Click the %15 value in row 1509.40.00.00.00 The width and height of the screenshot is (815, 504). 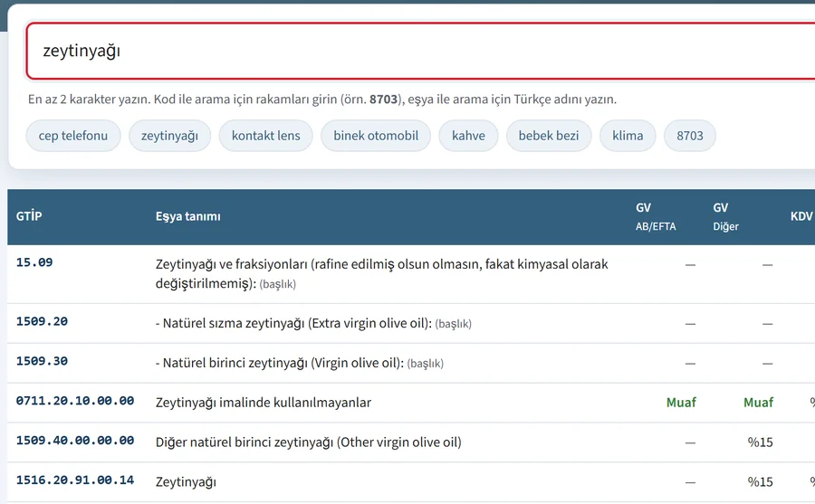(x=761, y=442)
